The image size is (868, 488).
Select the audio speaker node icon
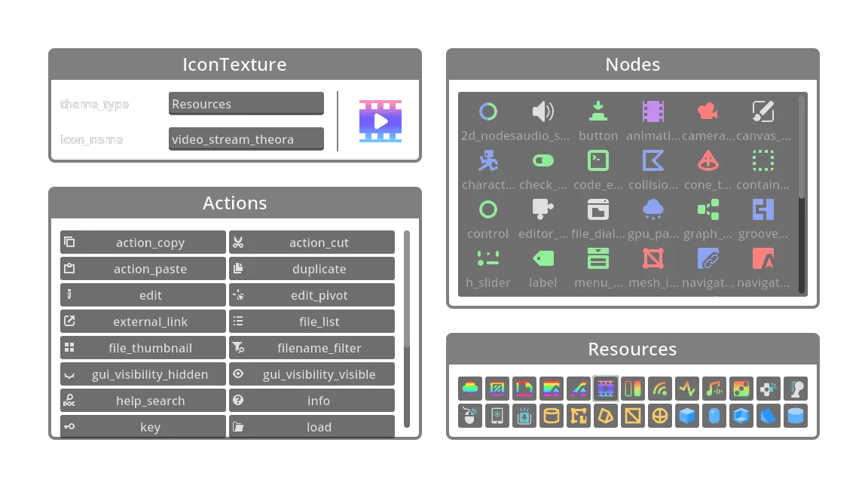[x=542, y=111]
